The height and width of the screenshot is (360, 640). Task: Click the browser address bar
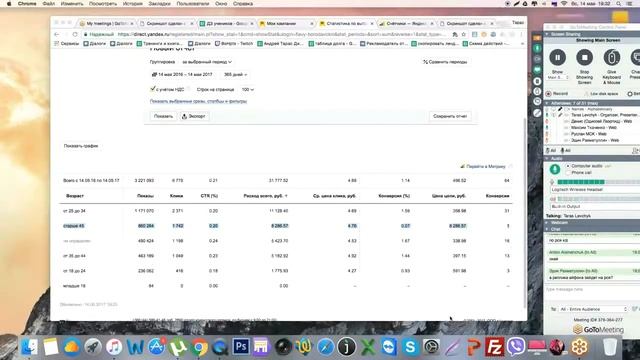coord(265,34)
